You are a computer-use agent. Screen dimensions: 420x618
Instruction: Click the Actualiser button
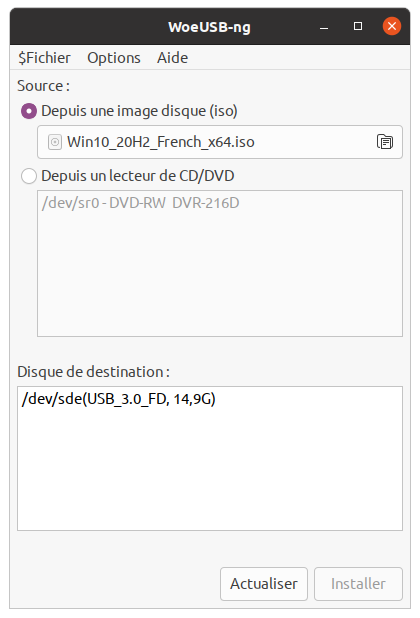(264, 584)
